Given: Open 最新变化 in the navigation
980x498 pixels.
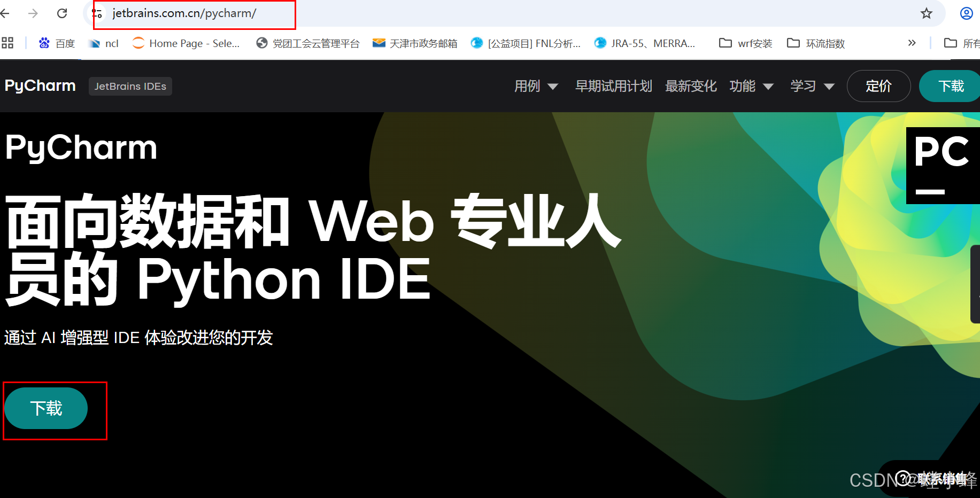Looking at the screenshot, I should pyautogui.click(x=691, y=86).
